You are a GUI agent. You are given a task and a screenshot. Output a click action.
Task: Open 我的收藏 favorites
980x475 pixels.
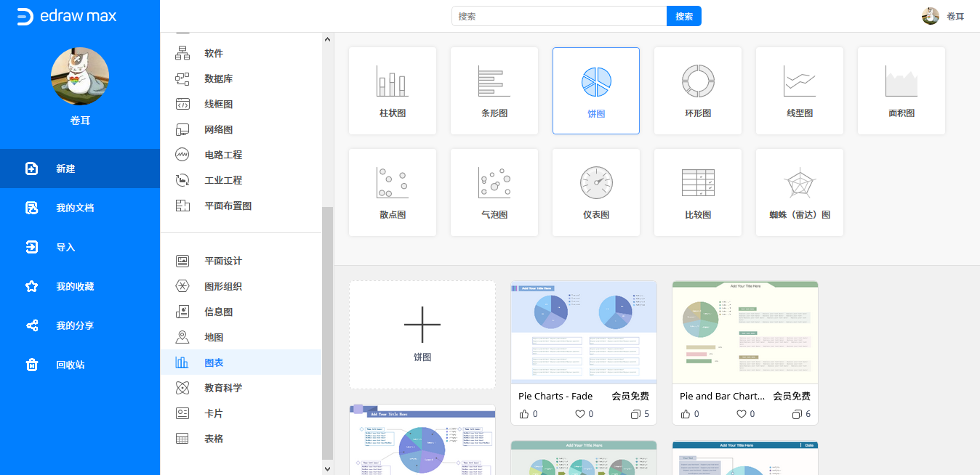80,286
